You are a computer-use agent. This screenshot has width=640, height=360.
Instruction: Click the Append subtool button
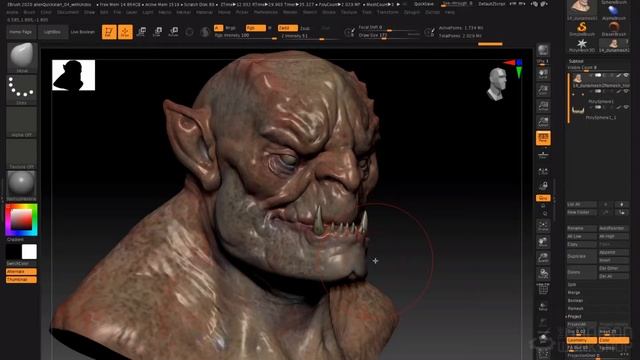tap(613, 252)
